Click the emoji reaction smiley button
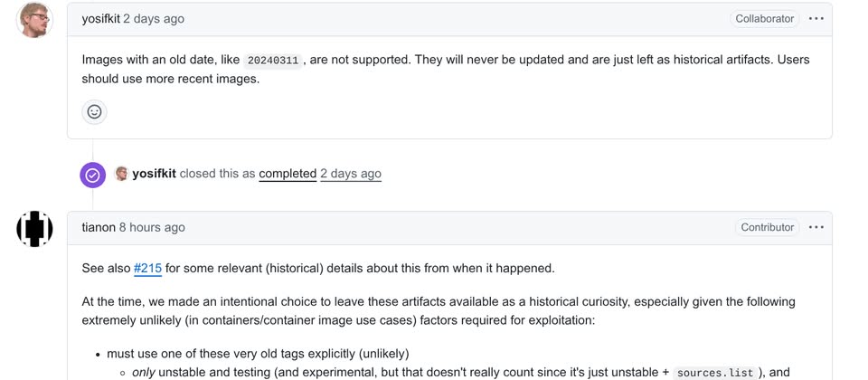868x380 pixels. (x=94, y=111)
